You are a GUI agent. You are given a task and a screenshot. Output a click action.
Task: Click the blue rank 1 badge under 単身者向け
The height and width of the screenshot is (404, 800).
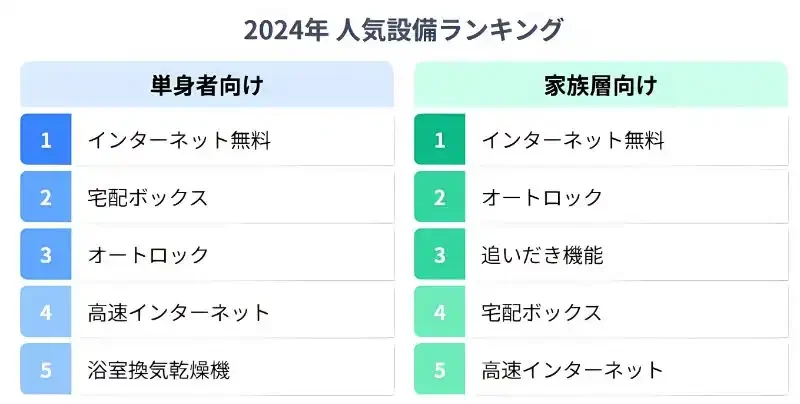point(45,140)
